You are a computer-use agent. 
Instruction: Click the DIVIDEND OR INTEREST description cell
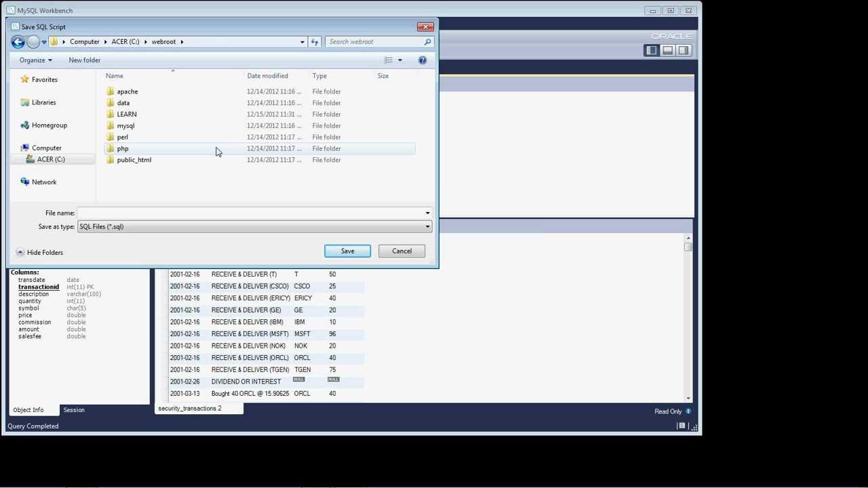pyautogui.click(x=246, y=382)
